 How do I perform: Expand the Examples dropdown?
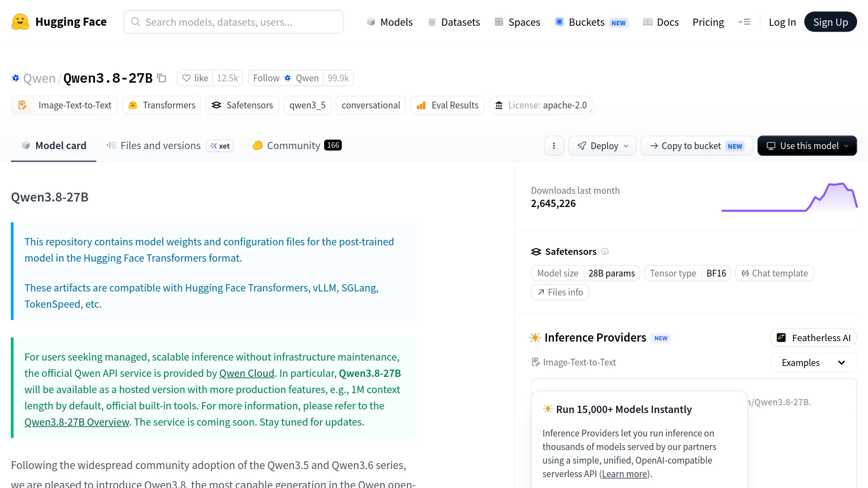(x=814, y=363)
